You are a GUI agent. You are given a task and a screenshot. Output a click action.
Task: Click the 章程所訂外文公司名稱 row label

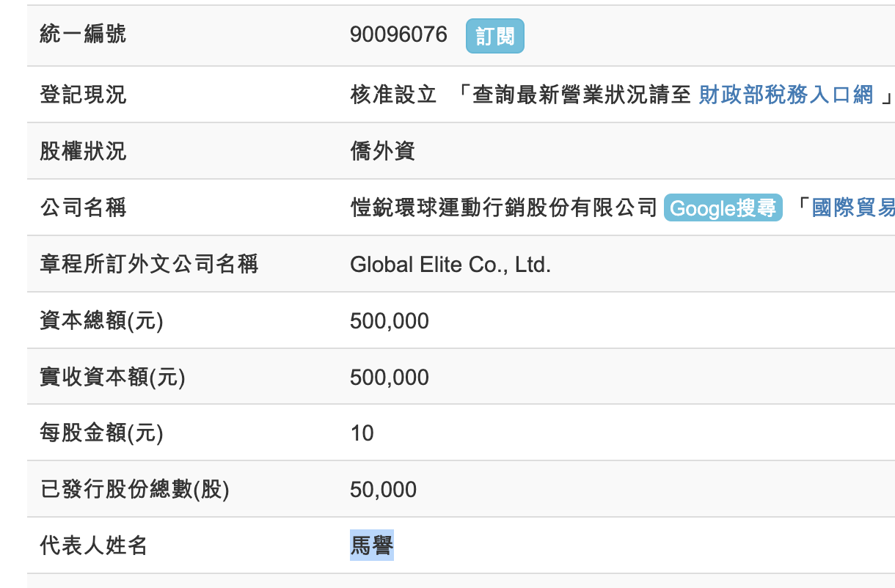[149, 264]
